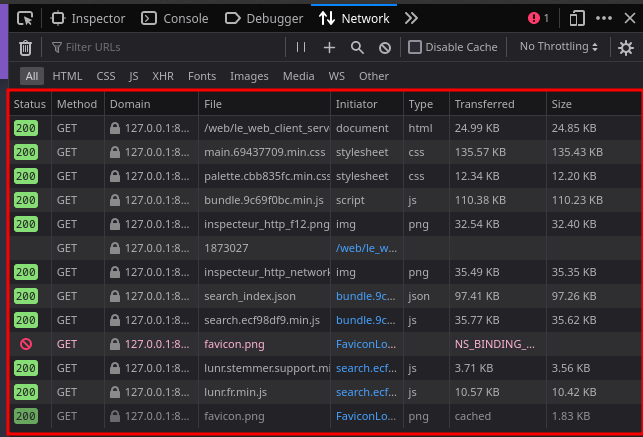
Task: Open /web/le_w... initiator link
Action: 366,248
